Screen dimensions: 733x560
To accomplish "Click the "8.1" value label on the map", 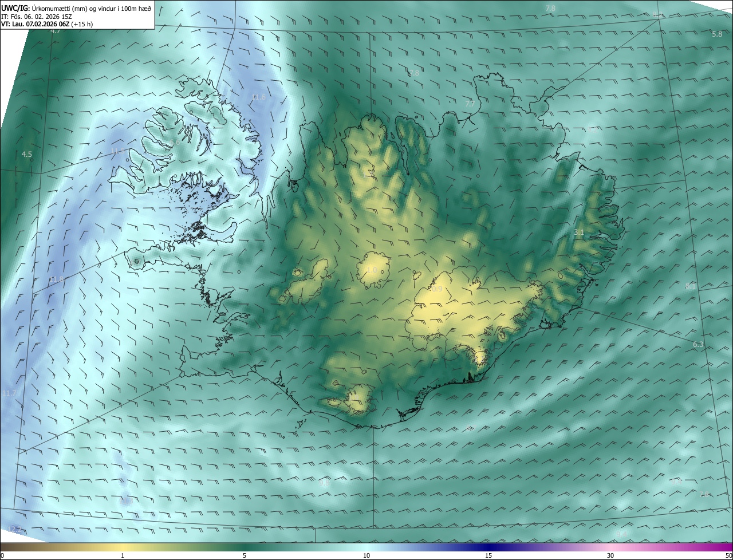I will point(690,286).
